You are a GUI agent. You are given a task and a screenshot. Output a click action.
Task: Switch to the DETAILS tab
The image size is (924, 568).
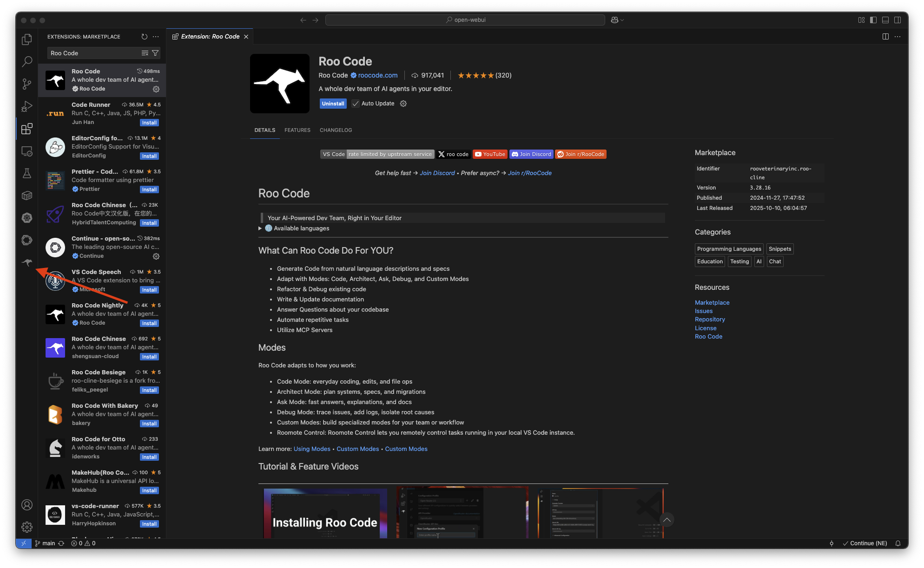point(265,130)
